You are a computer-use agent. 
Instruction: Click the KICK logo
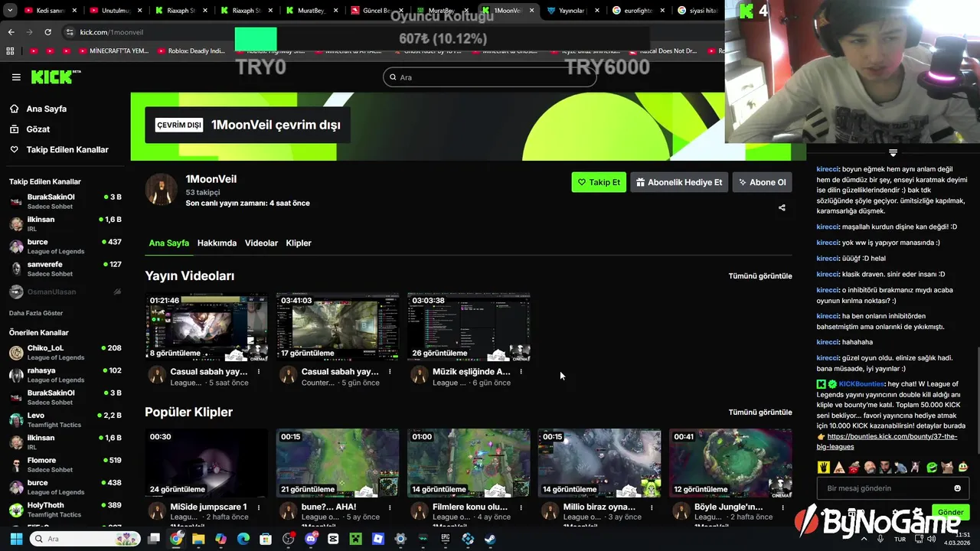[55, 77]
